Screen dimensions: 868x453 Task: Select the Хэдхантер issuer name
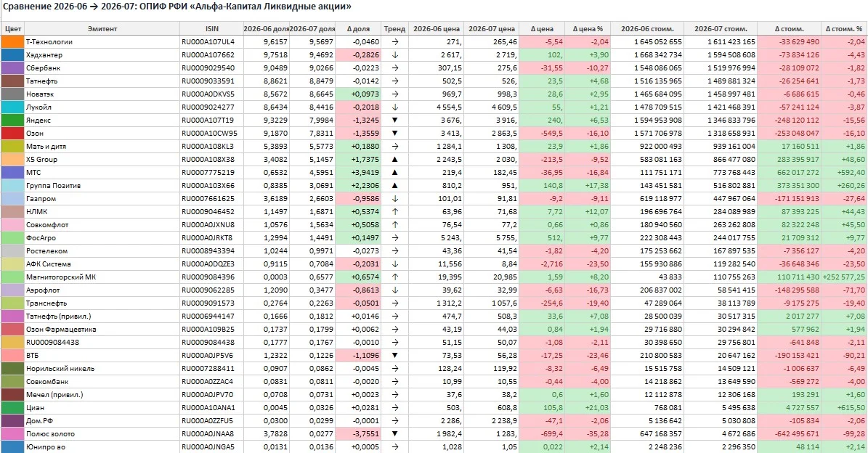click(x=44, y=54)
